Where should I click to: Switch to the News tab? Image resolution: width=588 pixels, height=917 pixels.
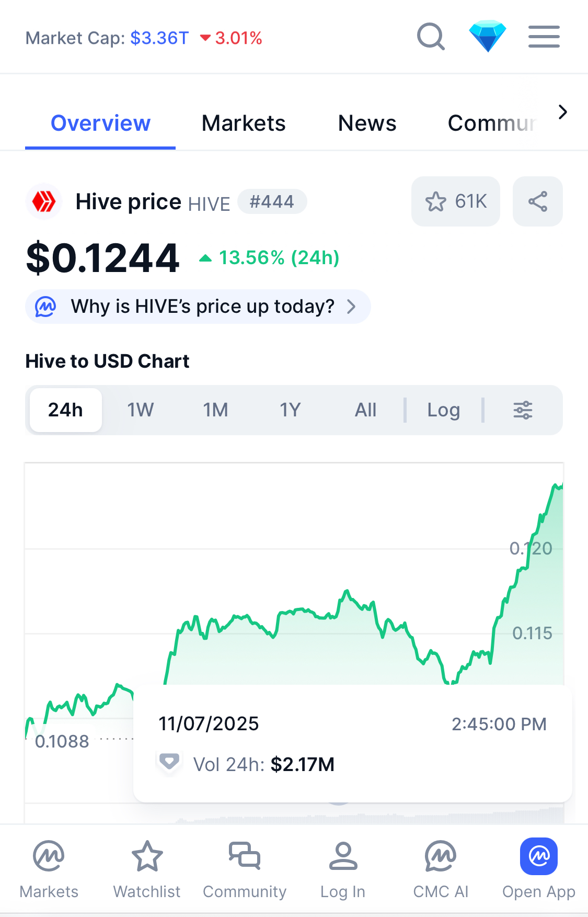(367, 123)
